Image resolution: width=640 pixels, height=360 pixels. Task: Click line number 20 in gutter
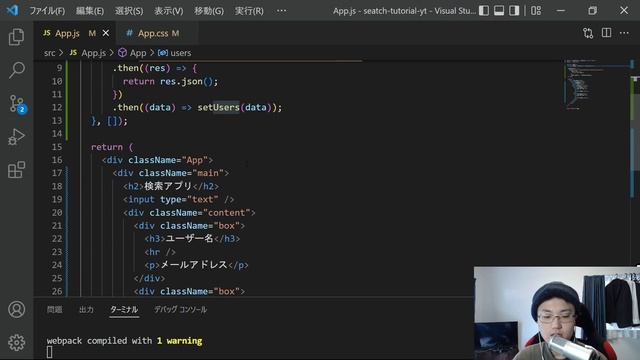[57, 213]
